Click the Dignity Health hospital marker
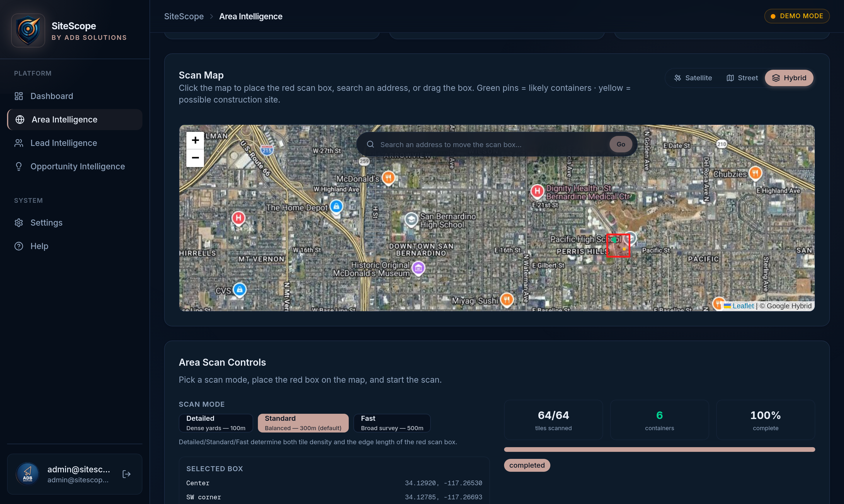Screen dimensions: 844x504 point(537,191)
